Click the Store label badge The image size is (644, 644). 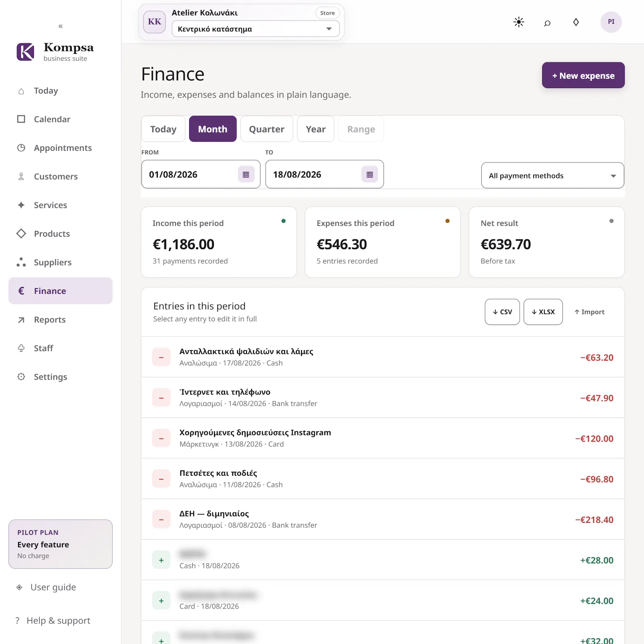tap(328, 13)
